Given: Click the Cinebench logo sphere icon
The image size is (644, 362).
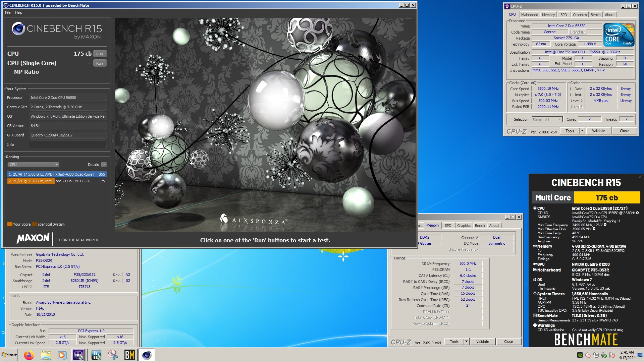Looking at the screenshot, I should (x=18, y=28).
